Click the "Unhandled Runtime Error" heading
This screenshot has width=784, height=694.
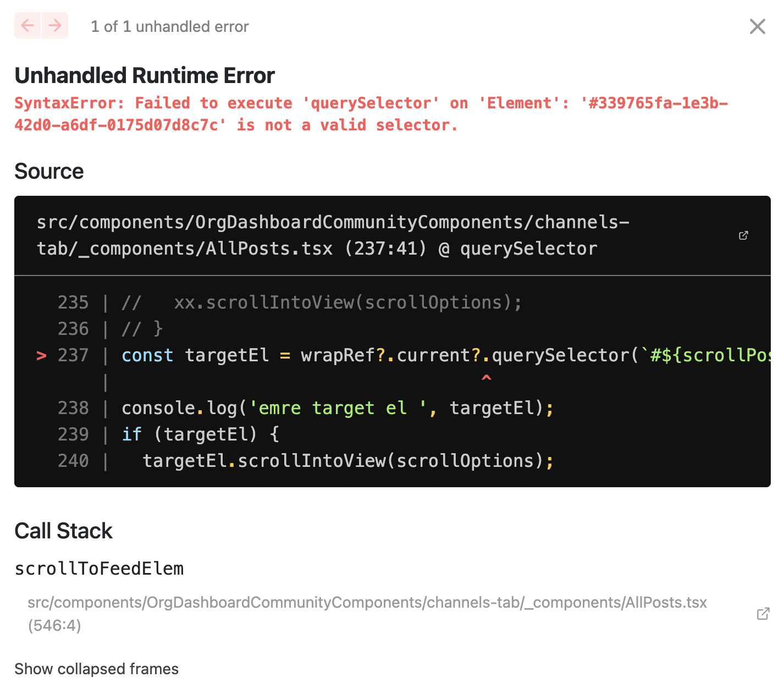145,75
